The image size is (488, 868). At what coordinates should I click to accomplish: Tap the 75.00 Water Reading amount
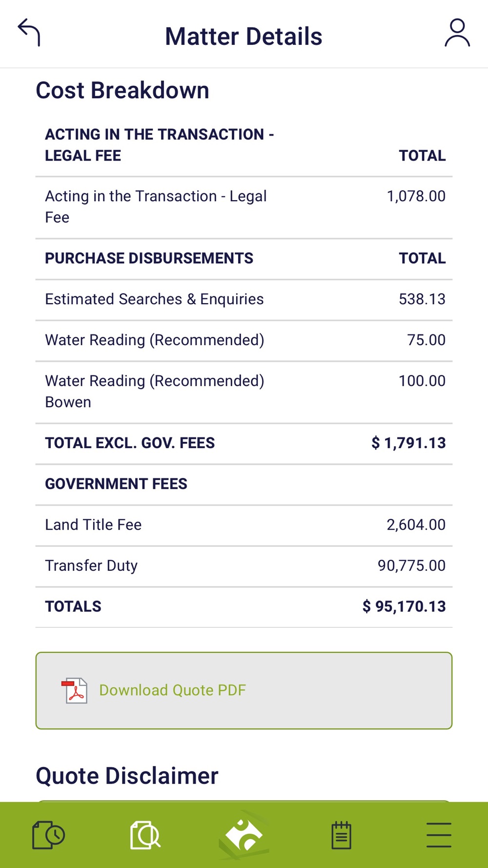pos(426,340)
